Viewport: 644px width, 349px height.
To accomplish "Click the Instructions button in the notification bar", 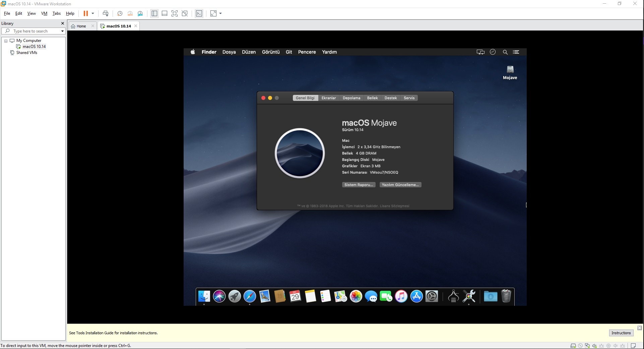I will 621,333.
